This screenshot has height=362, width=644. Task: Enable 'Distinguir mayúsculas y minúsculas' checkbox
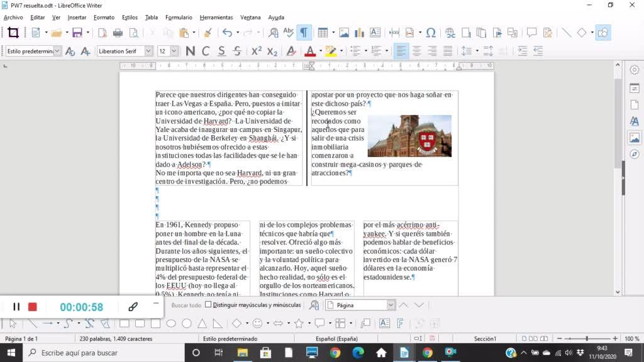tap(208, 305)
